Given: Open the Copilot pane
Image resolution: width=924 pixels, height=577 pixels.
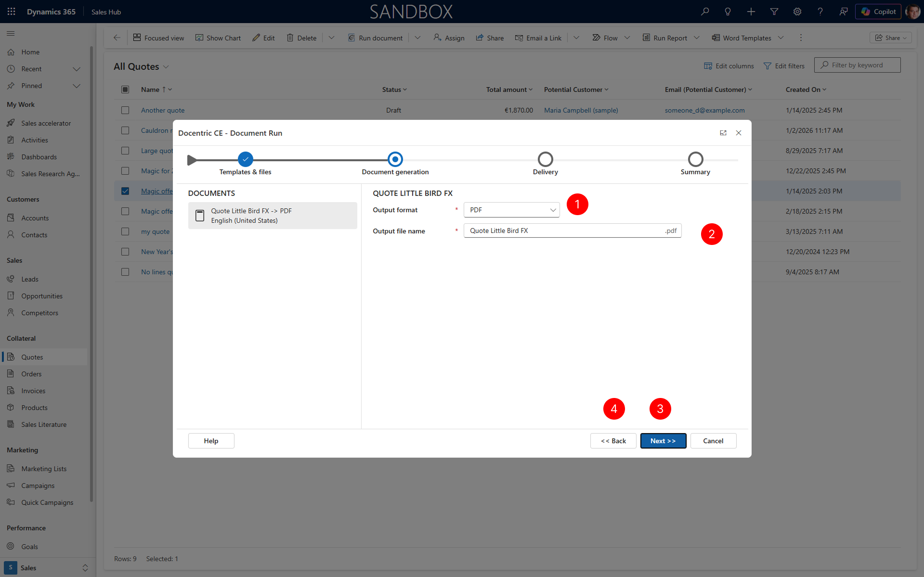Looking at the screenshot, I should (x=878, y=12).
